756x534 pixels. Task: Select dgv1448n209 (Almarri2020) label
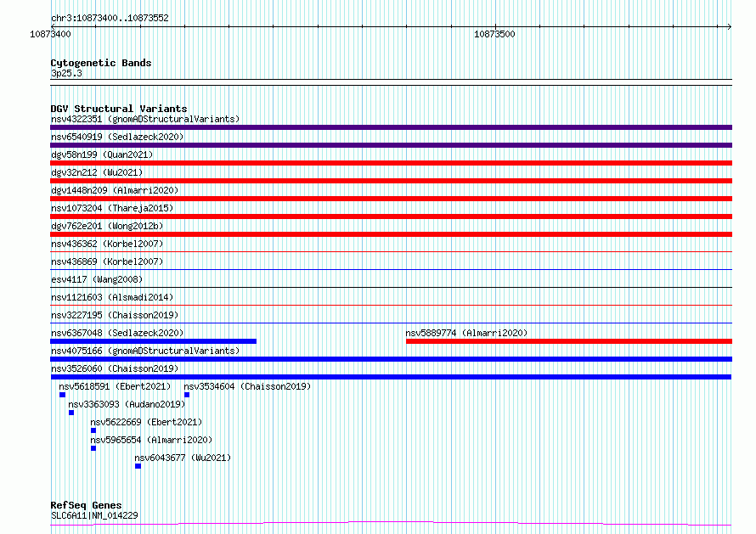coord(115,190)
